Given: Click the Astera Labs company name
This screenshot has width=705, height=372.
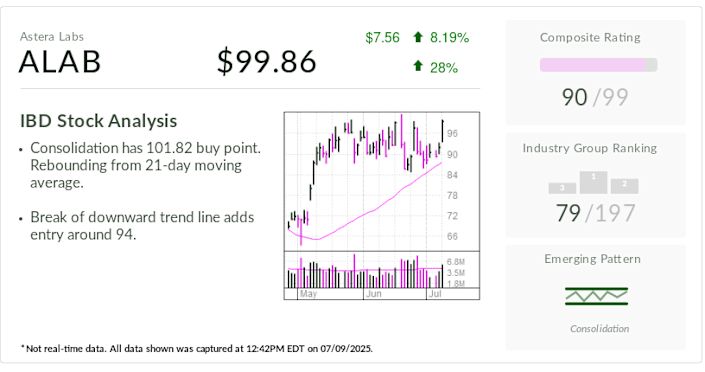Looking at the screenshot, I should 52,37.
